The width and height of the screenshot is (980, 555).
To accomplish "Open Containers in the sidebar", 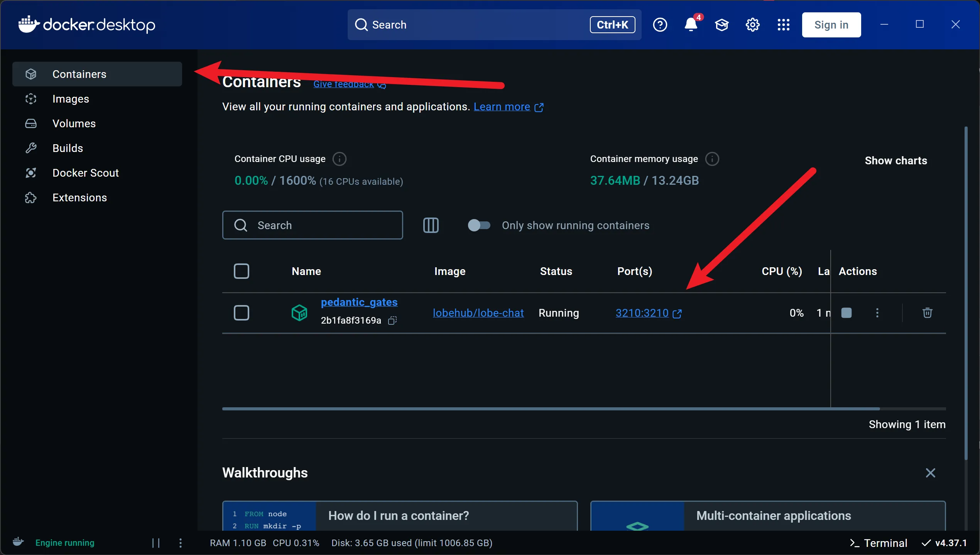I will click(97, 74).
